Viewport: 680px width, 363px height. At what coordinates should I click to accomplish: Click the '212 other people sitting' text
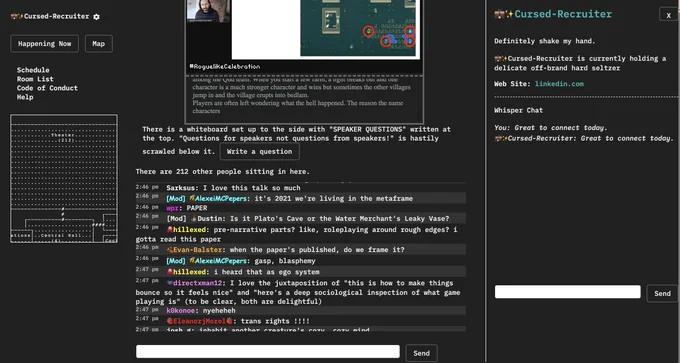(222, 172)
